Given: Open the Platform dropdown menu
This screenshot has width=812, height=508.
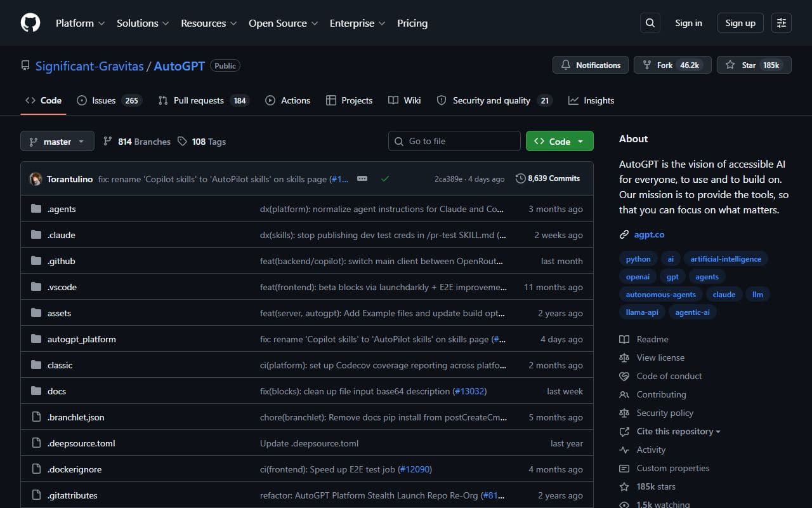Looking at the screenshot, I should tap(81, 23).
